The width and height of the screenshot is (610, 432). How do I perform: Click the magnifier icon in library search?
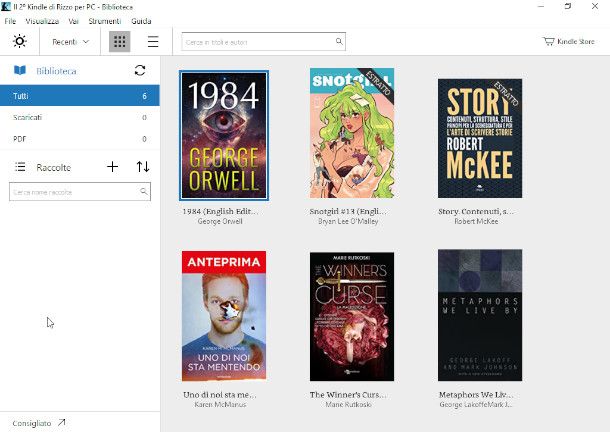click(339, 41)
